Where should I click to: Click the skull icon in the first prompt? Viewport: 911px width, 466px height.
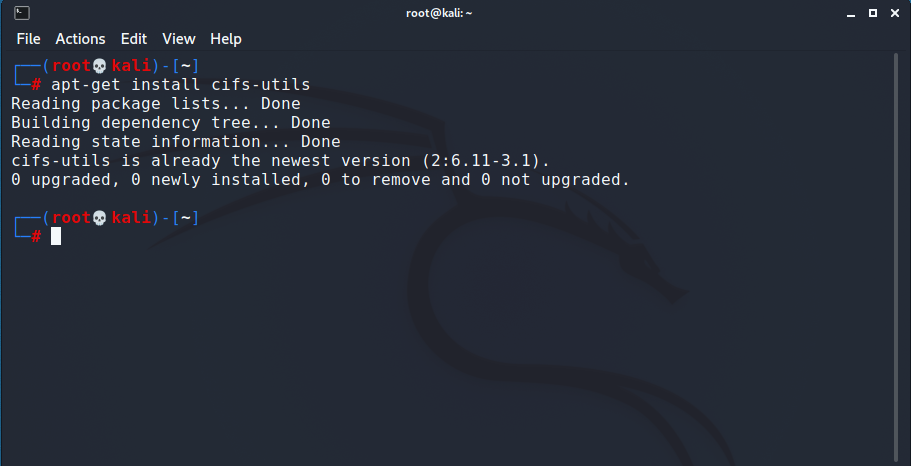pos(100,66)
